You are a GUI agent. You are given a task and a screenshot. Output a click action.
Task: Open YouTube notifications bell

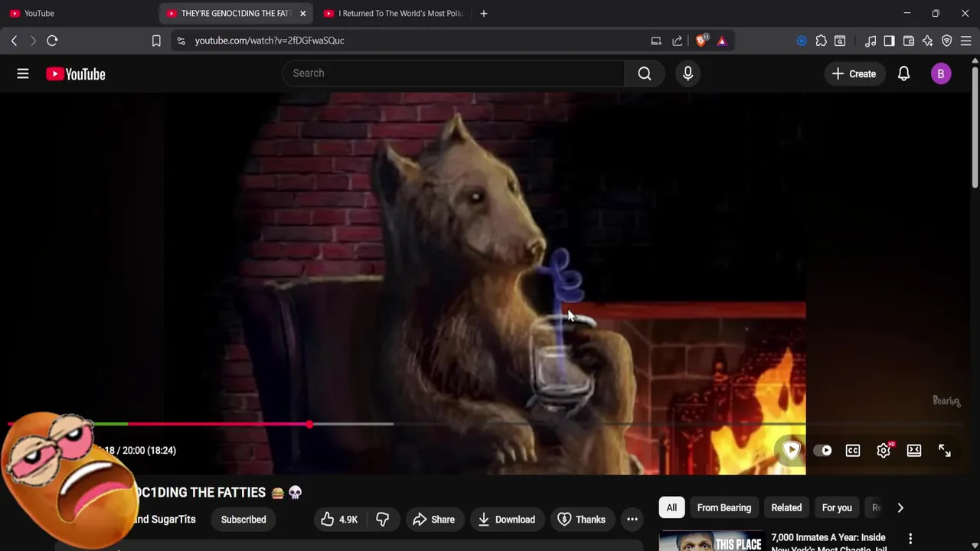point(903,73)
